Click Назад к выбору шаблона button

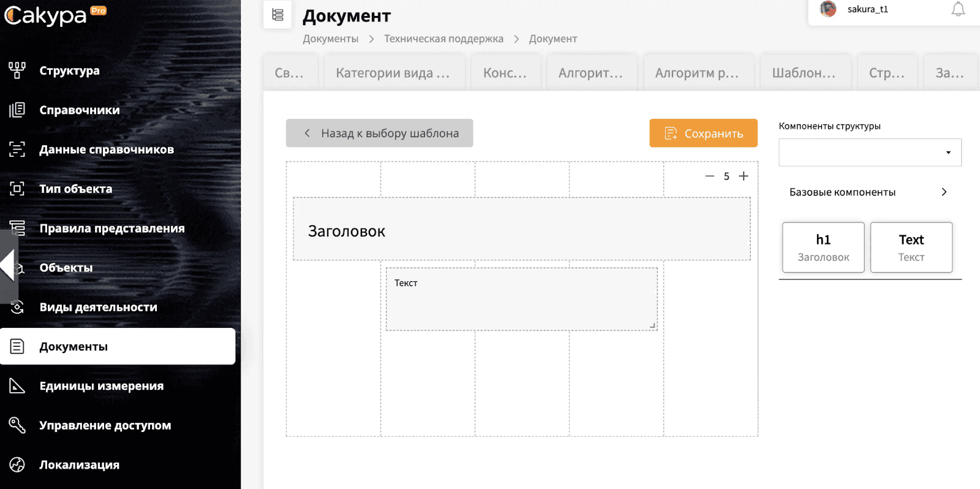pyautogui.click(x=379, y=133)
